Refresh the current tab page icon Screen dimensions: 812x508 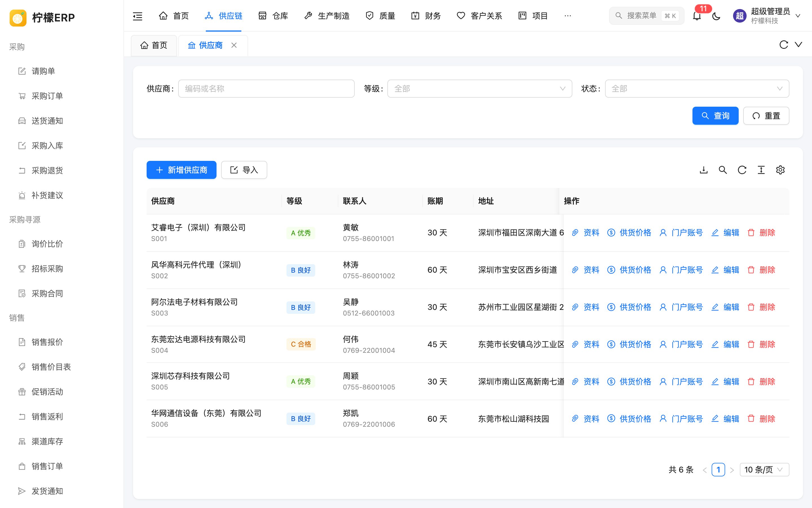[x=784, y=45]
